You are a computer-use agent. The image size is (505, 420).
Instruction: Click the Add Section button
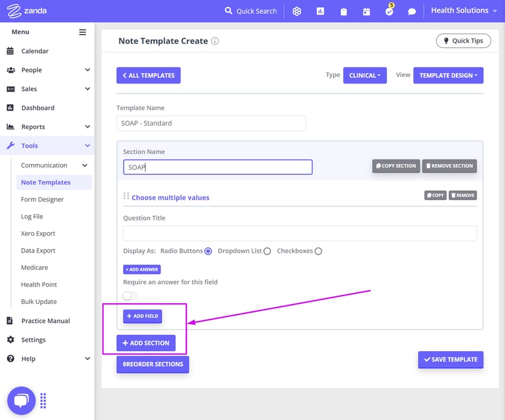pyautogui.click(x=146, y=343)
